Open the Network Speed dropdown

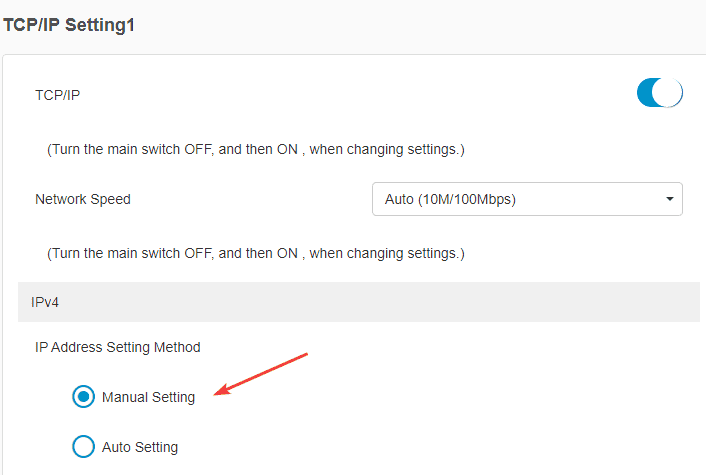(x=527, y=199)
